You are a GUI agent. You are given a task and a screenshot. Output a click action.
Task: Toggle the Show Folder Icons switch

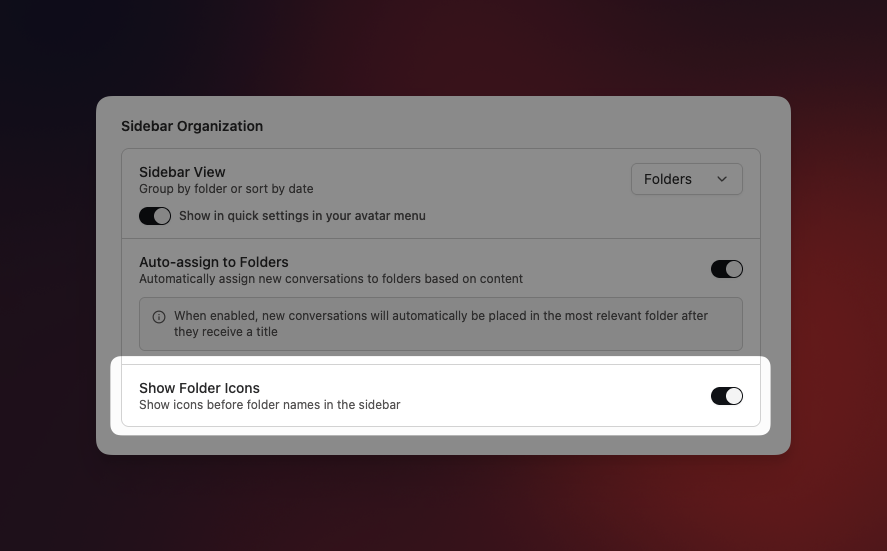pyautogui.click(x=726, y=396)
